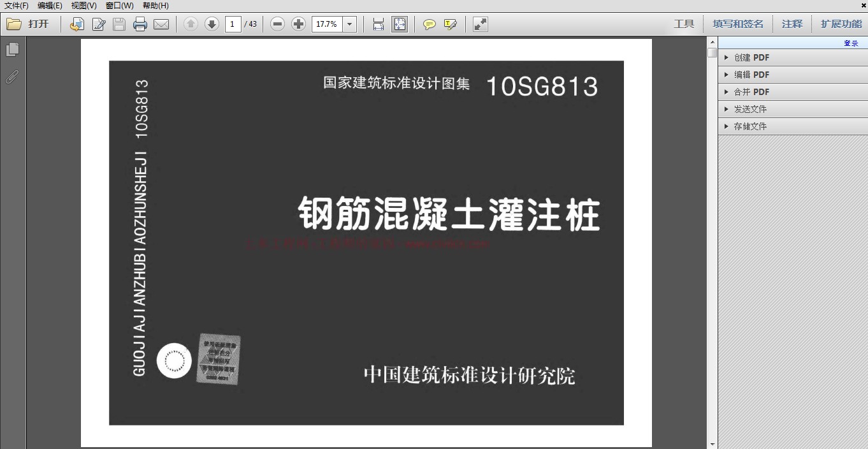Open the 填写和签名 pane
868x449 pixels.
(738, 24)
